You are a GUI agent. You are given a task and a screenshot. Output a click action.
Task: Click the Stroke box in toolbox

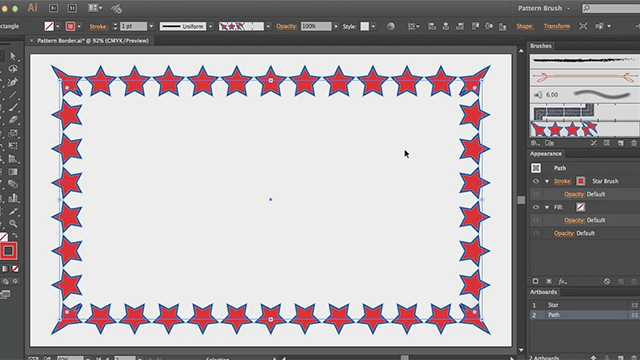(9, 251)
